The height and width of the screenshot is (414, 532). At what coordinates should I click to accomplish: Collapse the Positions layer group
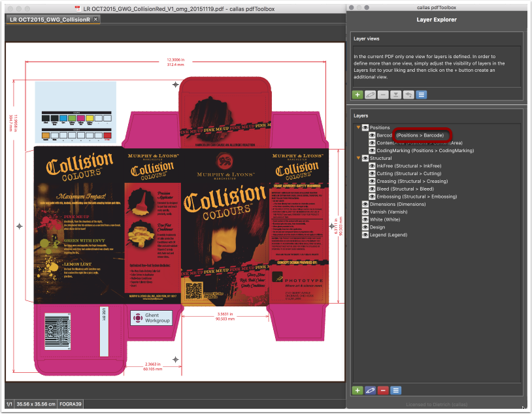point(358,127)
